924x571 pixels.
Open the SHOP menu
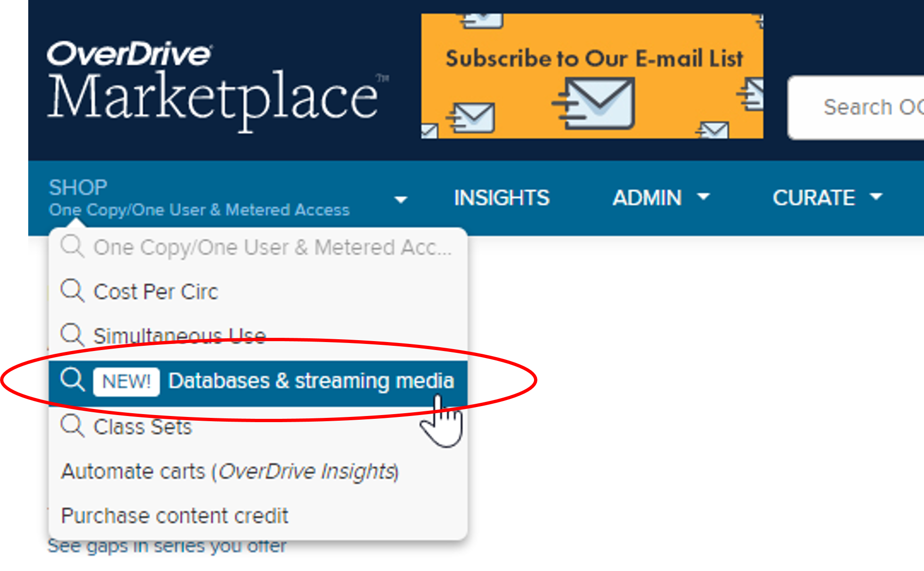[x=199, y=198]
